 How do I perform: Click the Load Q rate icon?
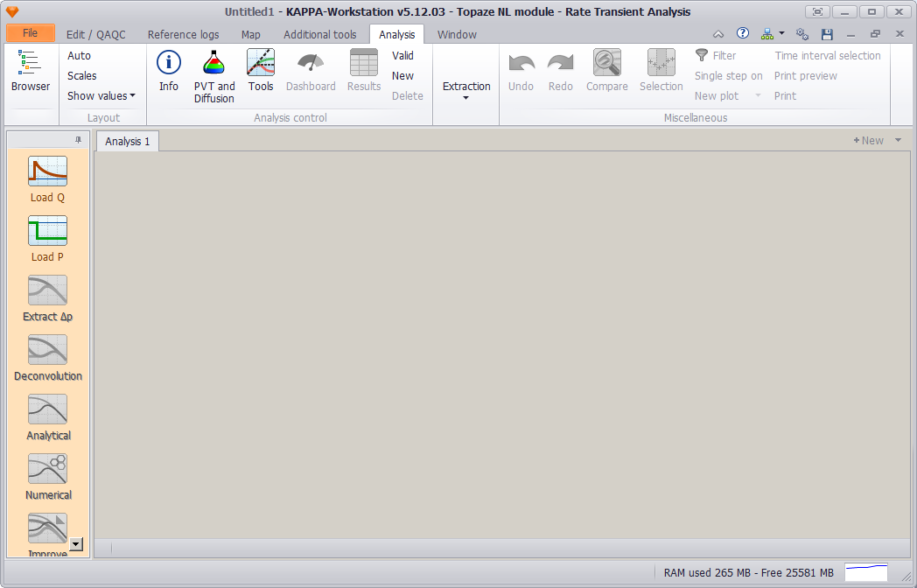click(x=47, y=171)
